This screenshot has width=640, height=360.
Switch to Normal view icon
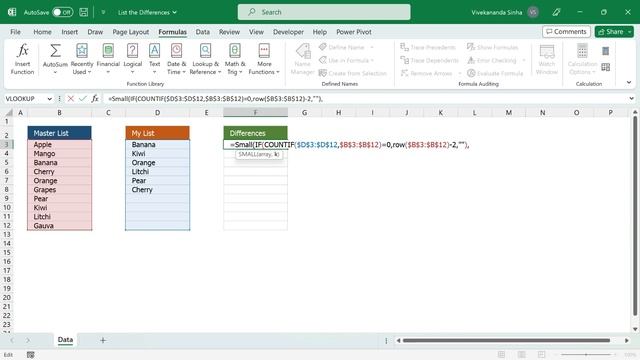click(x=501, y=354)
